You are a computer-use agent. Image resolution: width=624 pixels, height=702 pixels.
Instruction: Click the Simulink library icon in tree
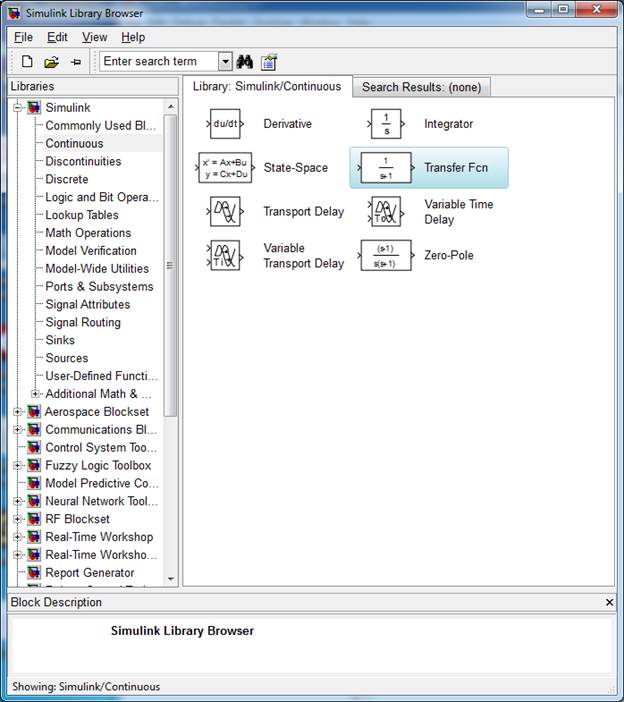coord(34,107)
